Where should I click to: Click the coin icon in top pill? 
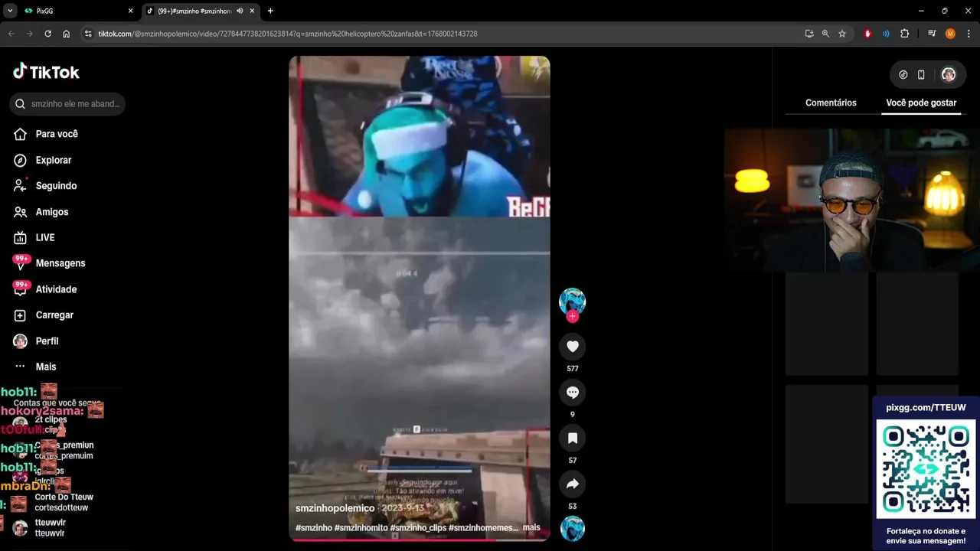click(x=903, y=75)
